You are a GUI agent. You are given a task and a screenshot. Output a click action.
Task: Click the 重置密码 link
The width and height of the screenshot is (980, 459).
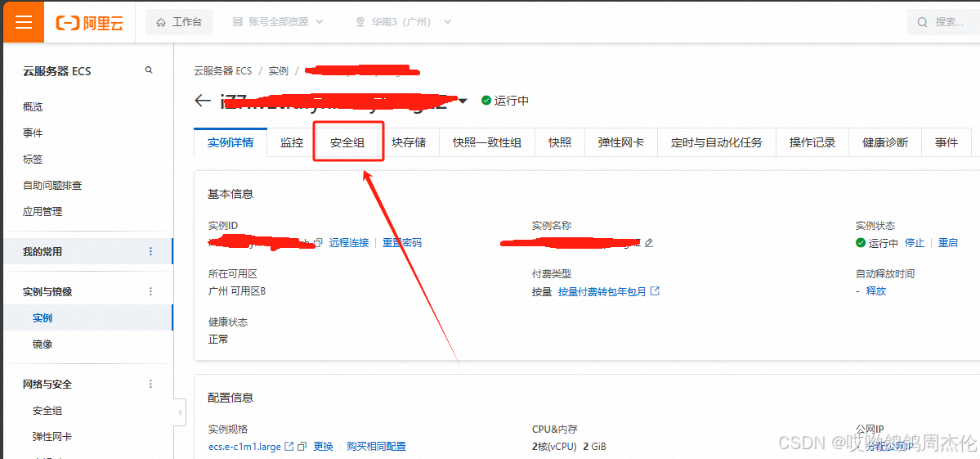402,243
